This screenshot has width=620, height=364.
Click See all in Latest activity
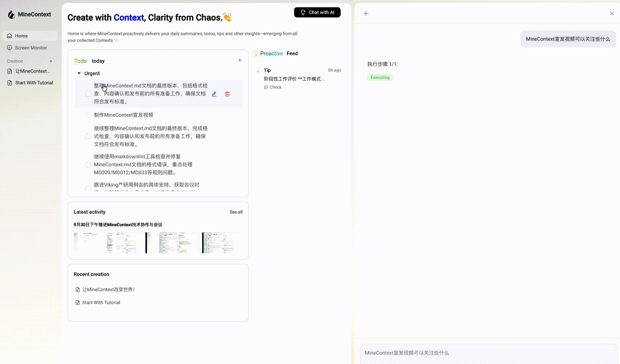point(236,212)
